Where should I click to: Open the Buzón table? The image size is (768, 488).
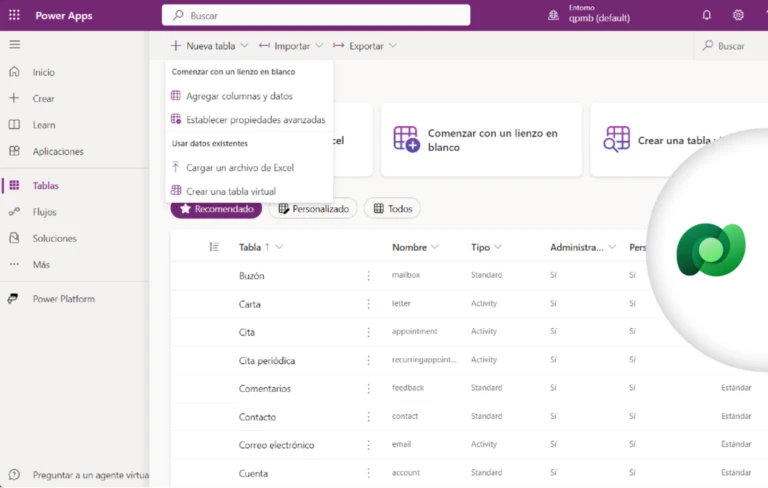[x=251, y=276]
